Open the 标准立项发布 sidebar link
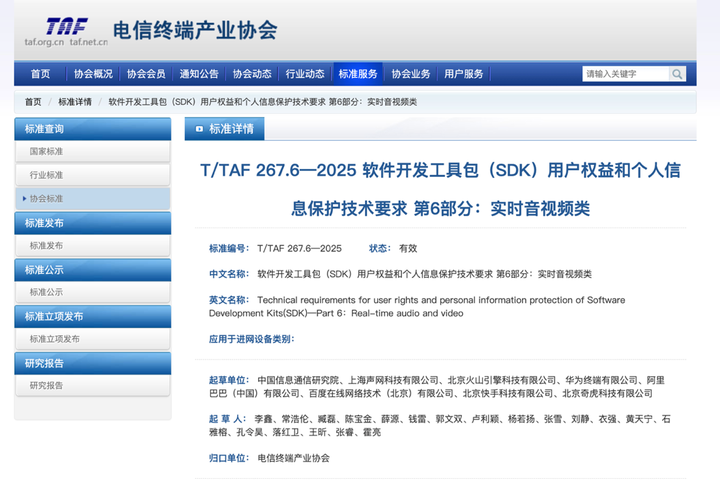The image size is (720, 480). point(93,339)
